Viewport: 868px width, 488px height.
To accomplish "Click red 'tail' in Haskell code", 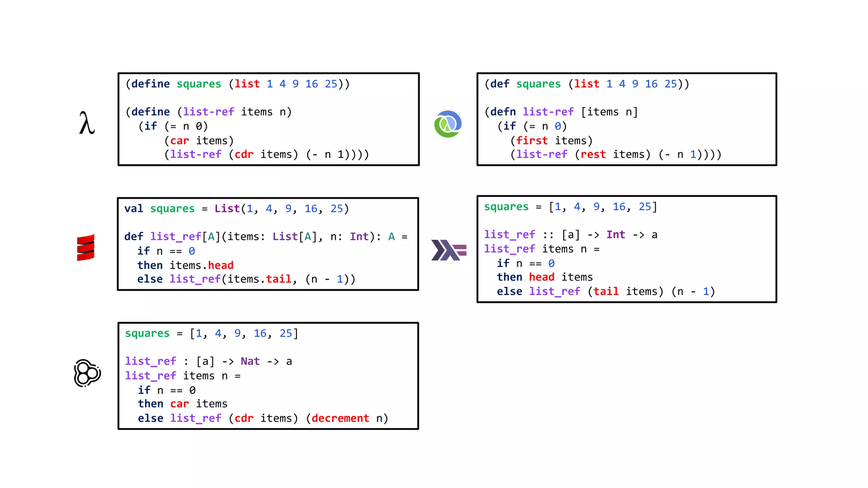I will point(606,291).
